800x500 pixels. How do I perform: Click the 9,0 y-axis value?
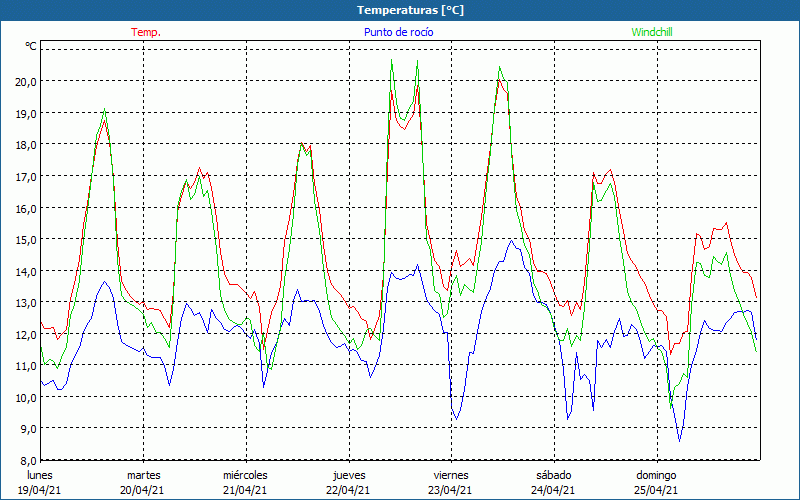pyautogui.click(x=28, y=429)
